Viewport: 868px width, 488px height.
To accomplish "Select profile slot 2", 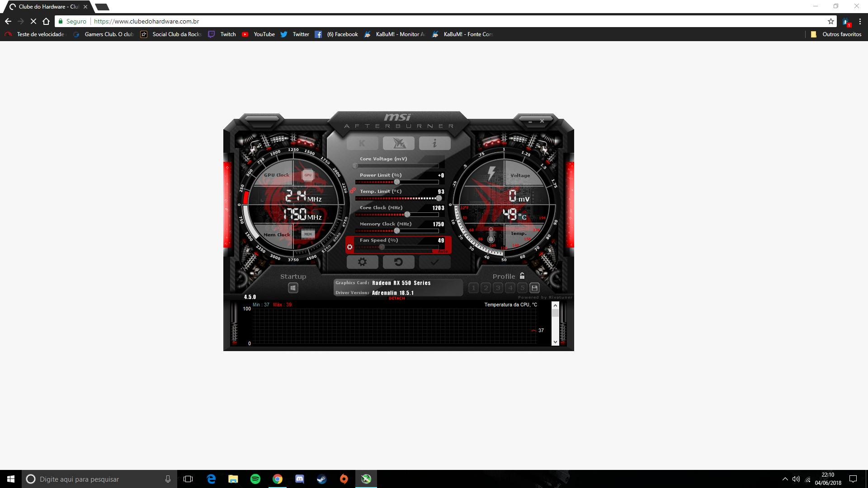I will (x=486, y=288).
